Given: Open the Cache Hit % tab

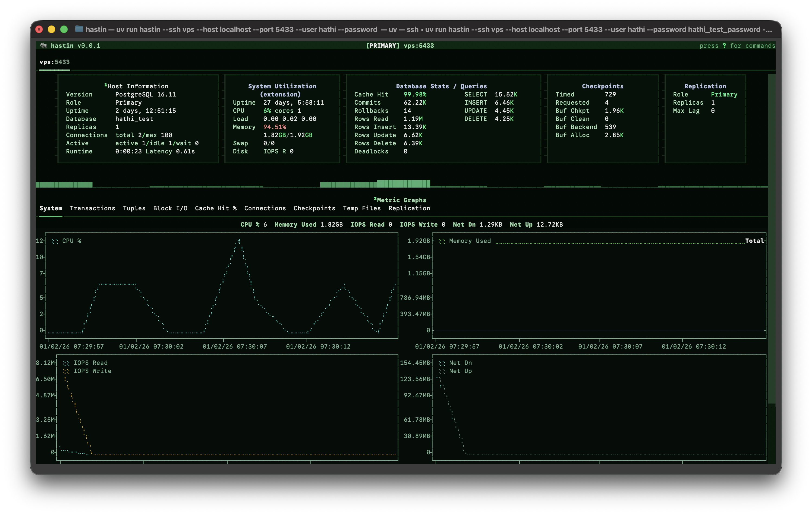Looking at the screenshot, I should point(216,208).
